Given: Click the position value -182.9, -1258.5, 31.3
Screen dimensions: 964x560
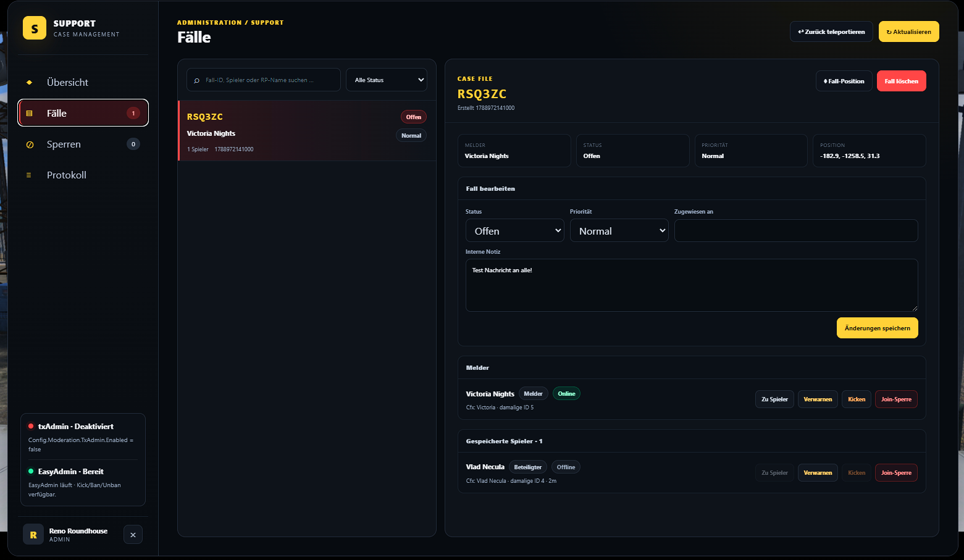Looking at the screenshot, I should coord(850,156).
